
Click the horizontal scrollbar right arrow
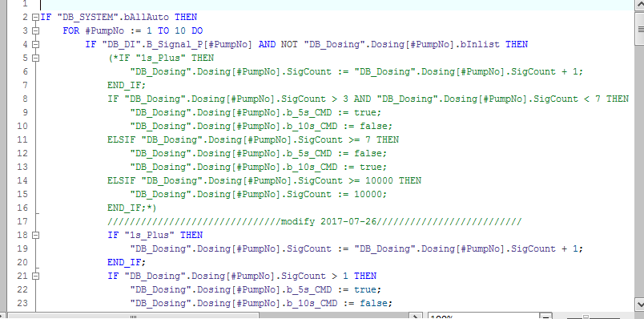(x=416, y=317)
